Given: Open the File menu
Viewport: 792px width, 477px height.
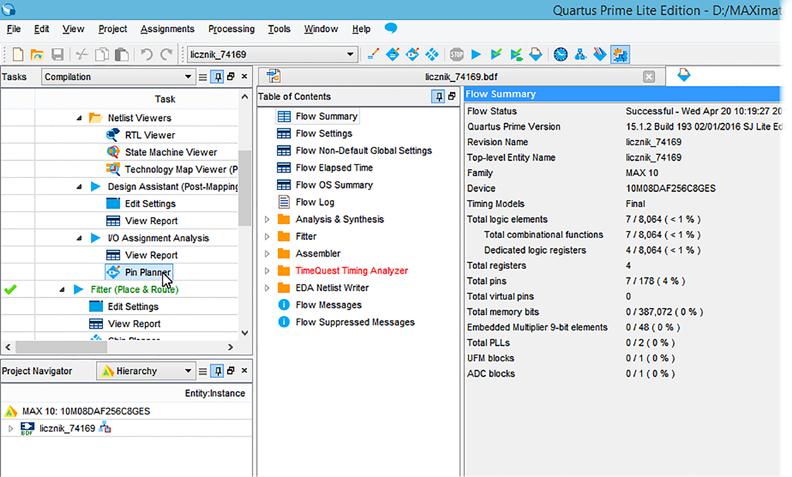Looking at the screenshot, I should coord(14,29).
